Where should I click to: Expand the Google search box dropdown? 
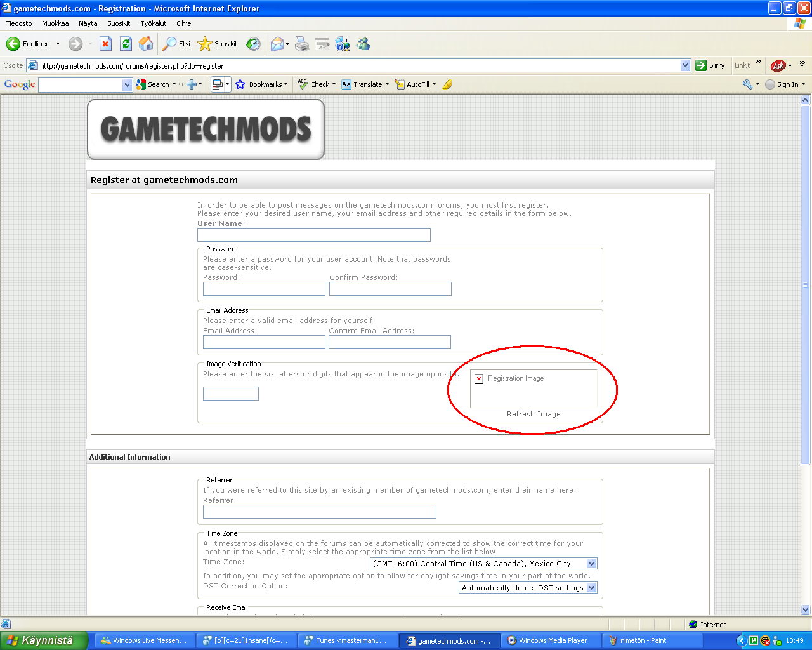click(x=127, y=85)
